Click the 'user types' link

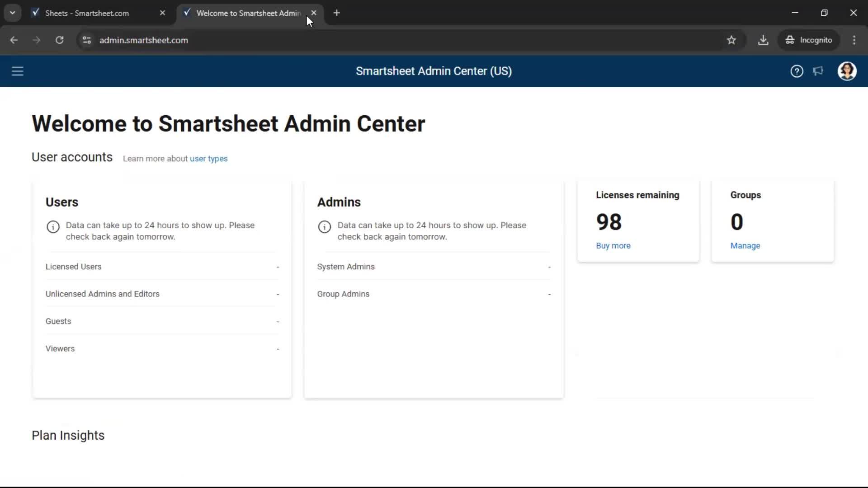[208, 159]
